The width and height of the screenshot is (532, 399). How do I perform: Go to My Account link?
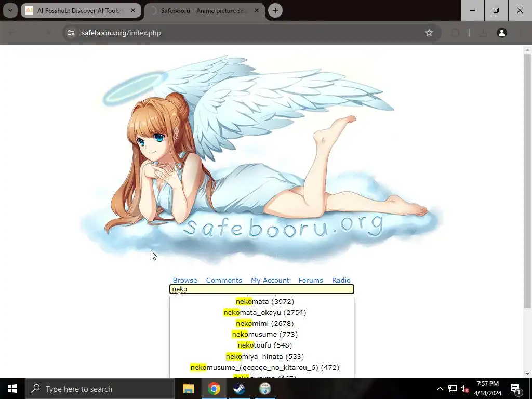pos(270,280)
